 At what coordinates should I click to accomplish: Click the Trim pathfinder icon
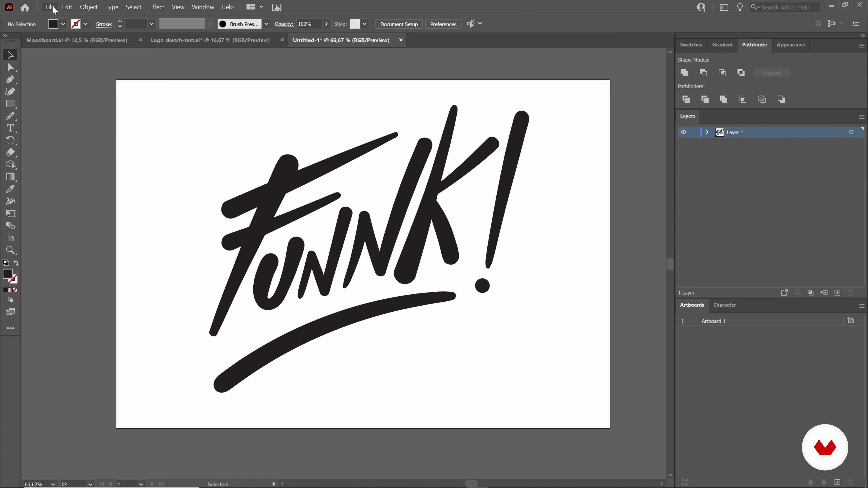coord(705,99)
